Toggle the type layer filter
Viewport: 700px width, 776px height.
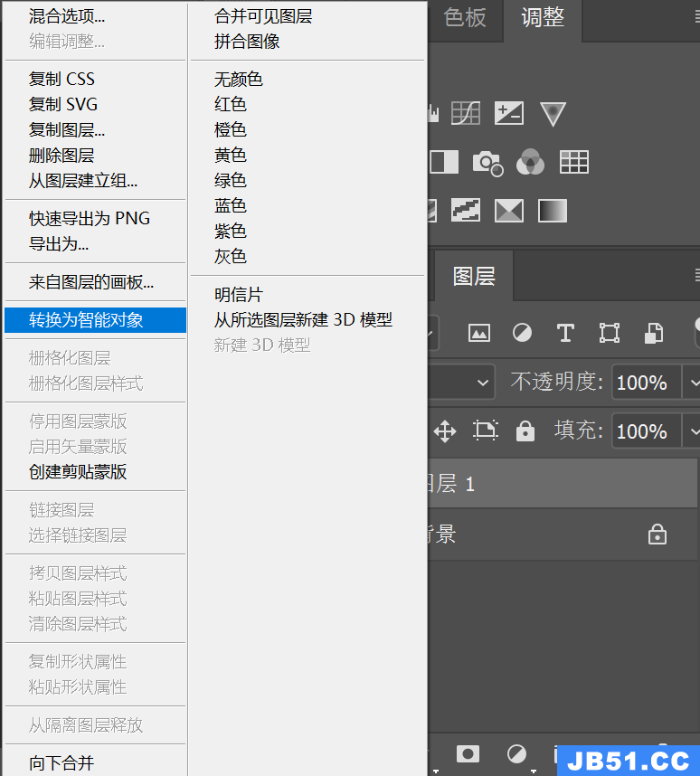565,333
